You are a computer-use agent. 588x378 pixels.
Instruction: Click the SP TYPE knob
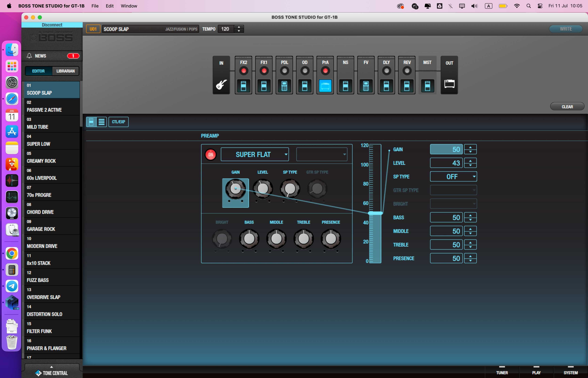coord(290,189)
